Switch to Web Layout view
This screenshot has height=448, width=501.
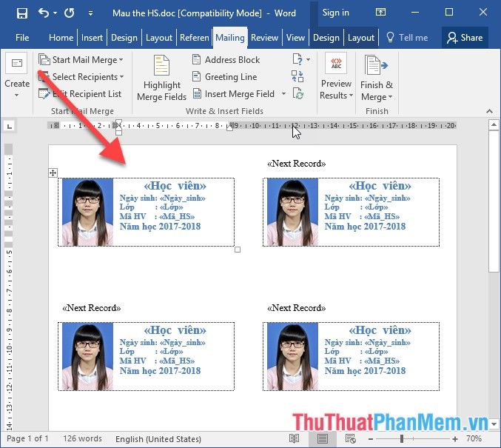point(349,439)
